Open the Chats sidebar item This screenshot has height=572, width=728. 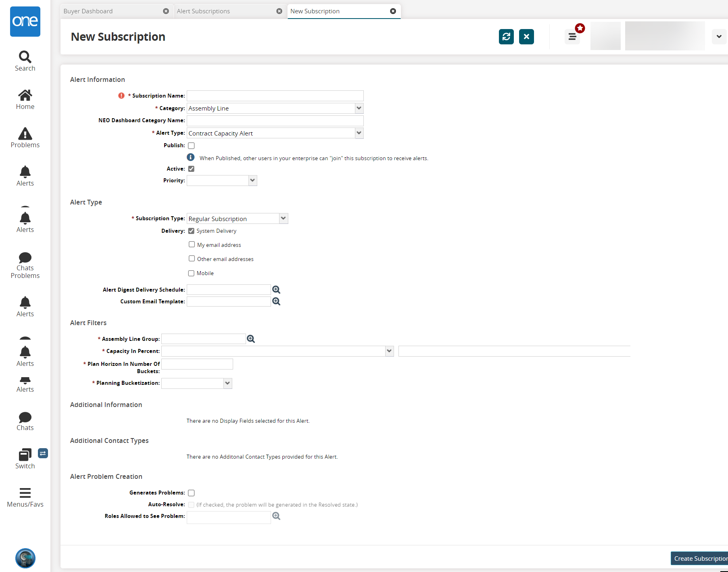(x=25, y=422)
